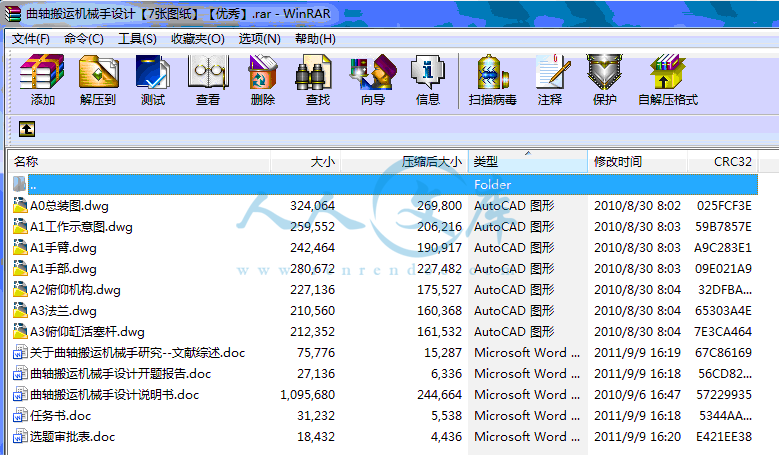Go up one folder level arrow
This screenshot has height=455, width=779.
pos(27,129)
